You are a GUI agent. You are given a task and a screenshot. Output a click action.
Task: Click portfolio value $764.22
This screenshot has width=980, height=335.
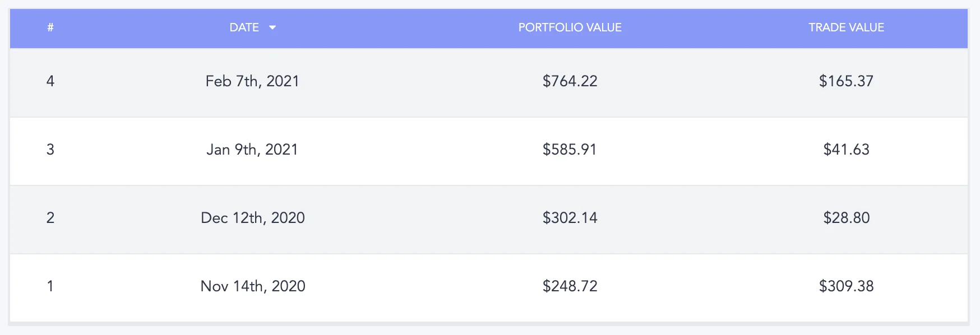(x=570, y=81)
